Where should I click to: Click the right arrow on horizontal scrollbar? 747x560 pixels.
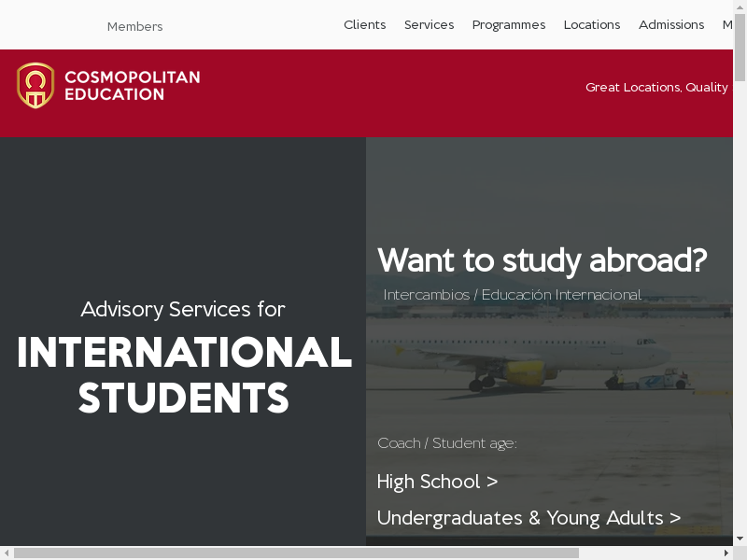[726, 553]
